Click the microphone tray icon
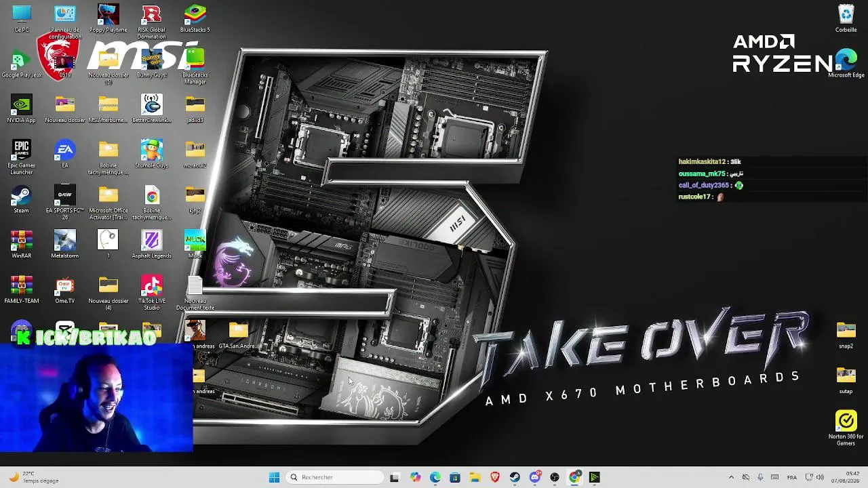 click(760, 477)
